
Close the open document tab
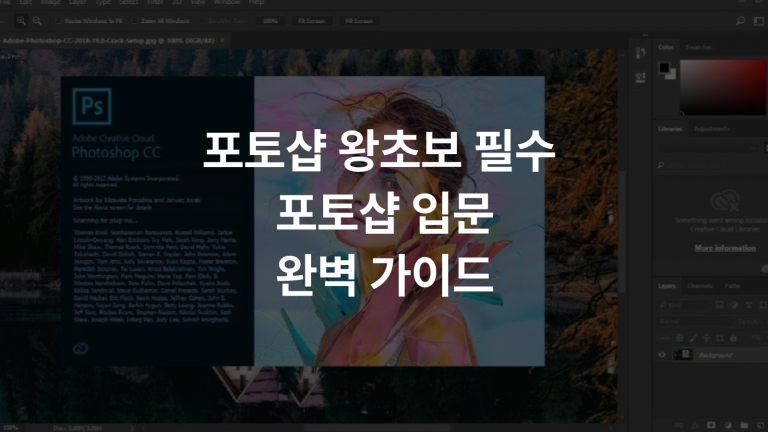222,40
